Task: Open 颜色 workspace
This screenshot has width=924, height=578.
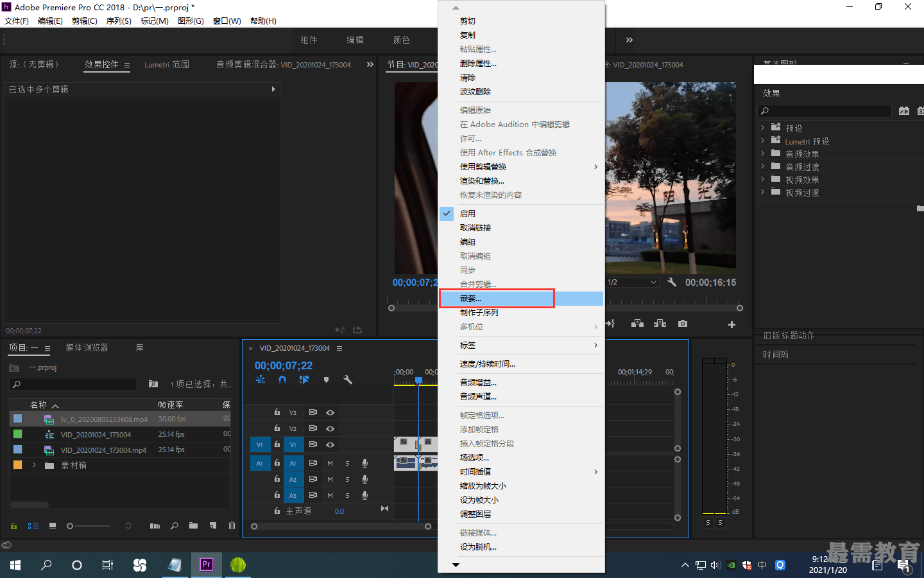Action: tap(401, 40)
